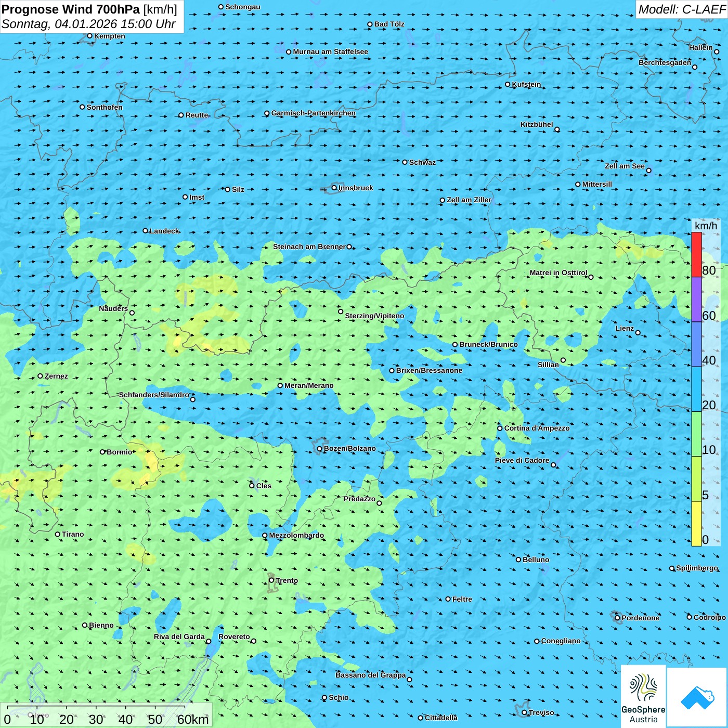Image resolution: width=728 pixels, height=728 pixels.
Task: Click the Mittersill label
Action: [x=597, y=184]
